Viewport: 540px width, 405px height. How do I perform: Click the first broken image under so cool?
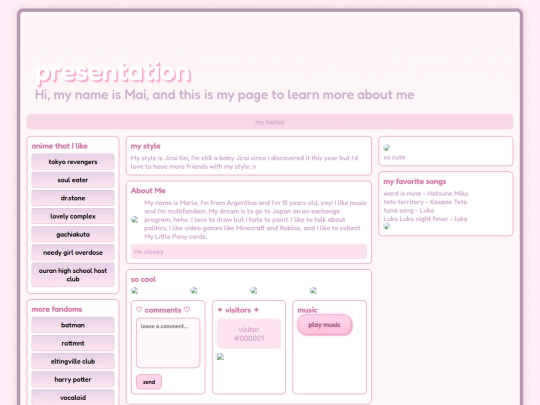coord(135,291)
